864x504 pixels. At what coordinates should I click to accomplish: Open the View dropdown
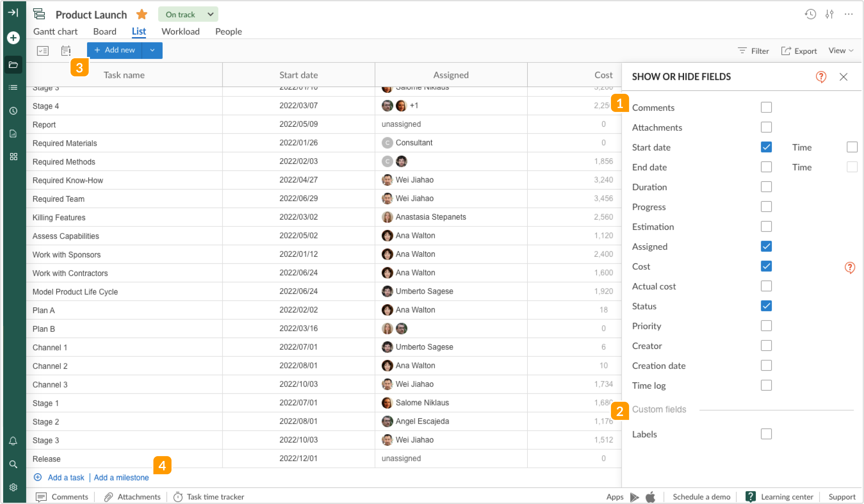click(x=841, y=50)
